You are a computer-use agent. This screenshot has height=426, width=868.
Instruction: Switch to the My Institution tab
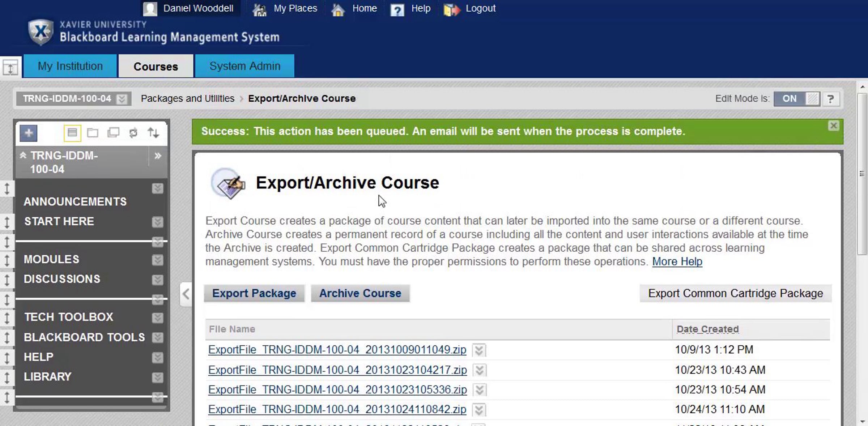[70, 66]
